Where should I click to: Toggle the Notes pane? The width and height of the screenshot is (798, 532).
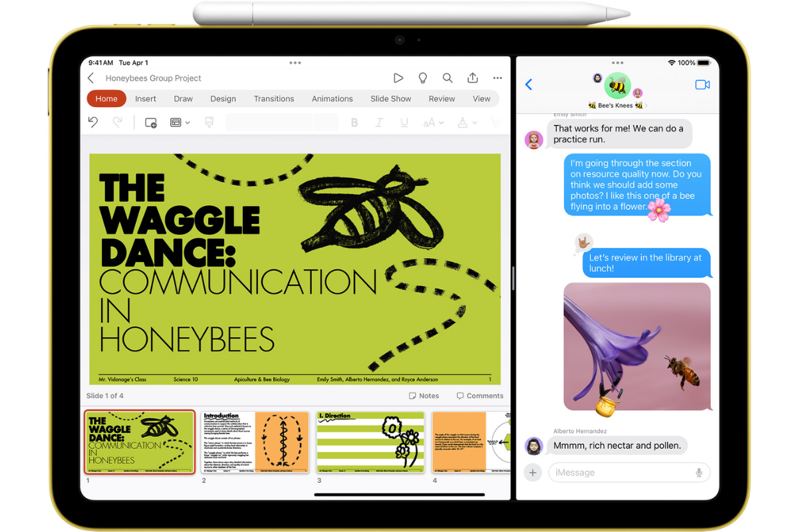[x=424, y=396]
